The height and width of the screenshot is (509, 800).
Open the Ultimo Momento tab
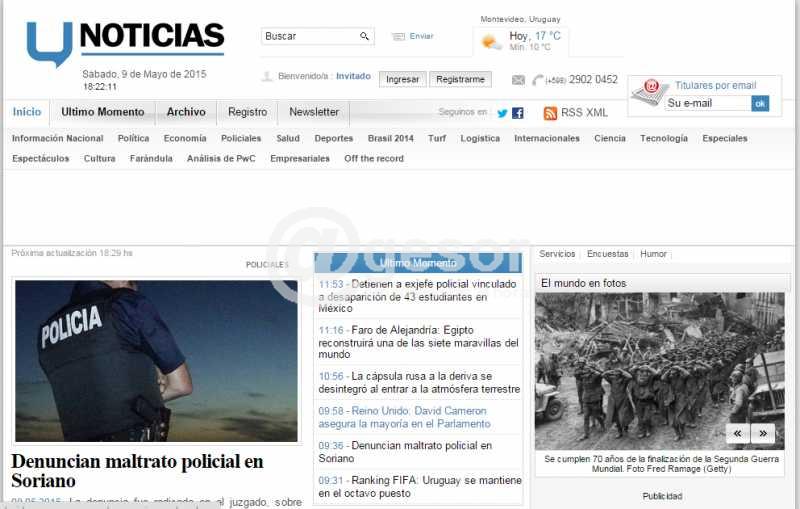(x=102, y=112)
